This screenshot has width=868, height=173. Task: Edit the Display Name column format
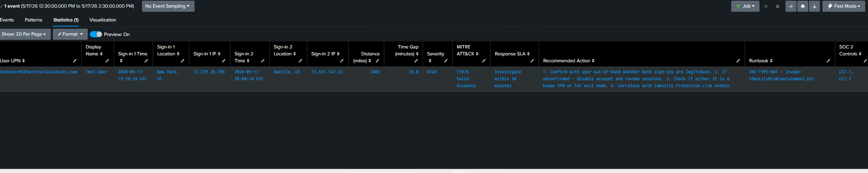pos(107,61)
